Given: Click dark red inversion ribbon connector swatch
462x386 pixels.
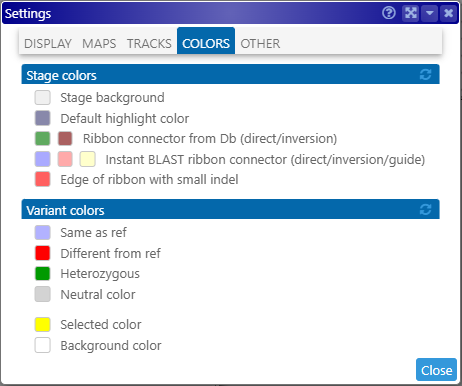Looking at the screenshot, I should pyautogui.click(x=65, y=138).
